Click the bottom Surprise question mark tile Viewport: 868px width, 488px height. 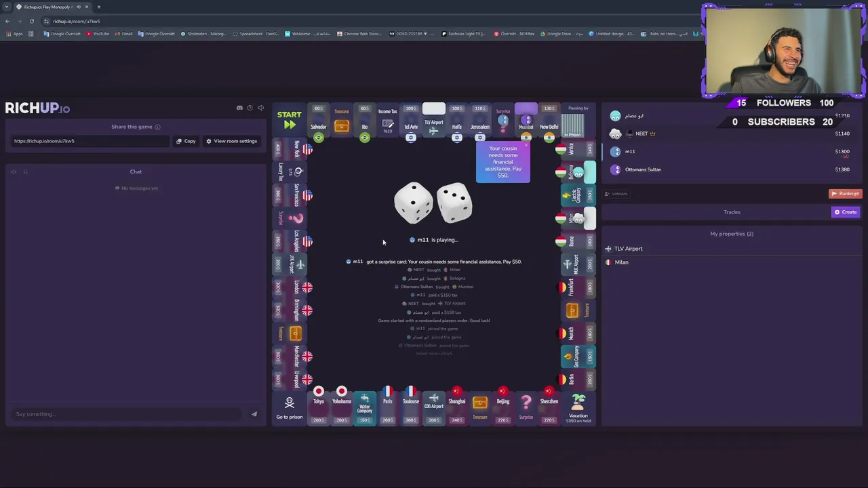(x=526, y=407)
